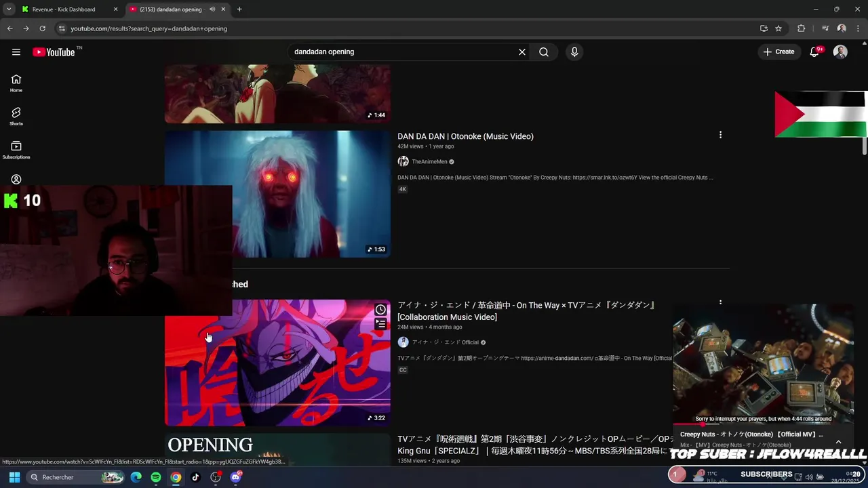Viewport: 868px width, 488px height.
Task: Open Spotify from the taskbar
Action: (x=156, y=477)
